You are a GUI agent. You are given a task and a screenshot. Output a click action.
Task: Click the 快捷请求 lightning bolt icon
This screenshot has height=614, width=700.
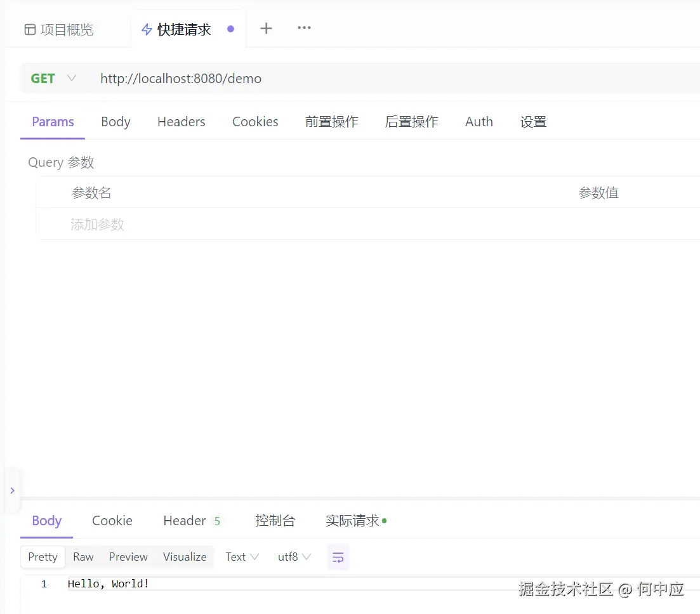(146, 28)
